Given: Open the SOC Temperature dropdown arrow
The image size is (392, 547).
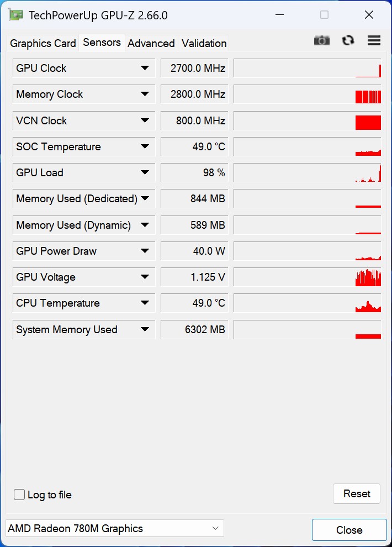Looking at the screenshot, I should 145,146.
